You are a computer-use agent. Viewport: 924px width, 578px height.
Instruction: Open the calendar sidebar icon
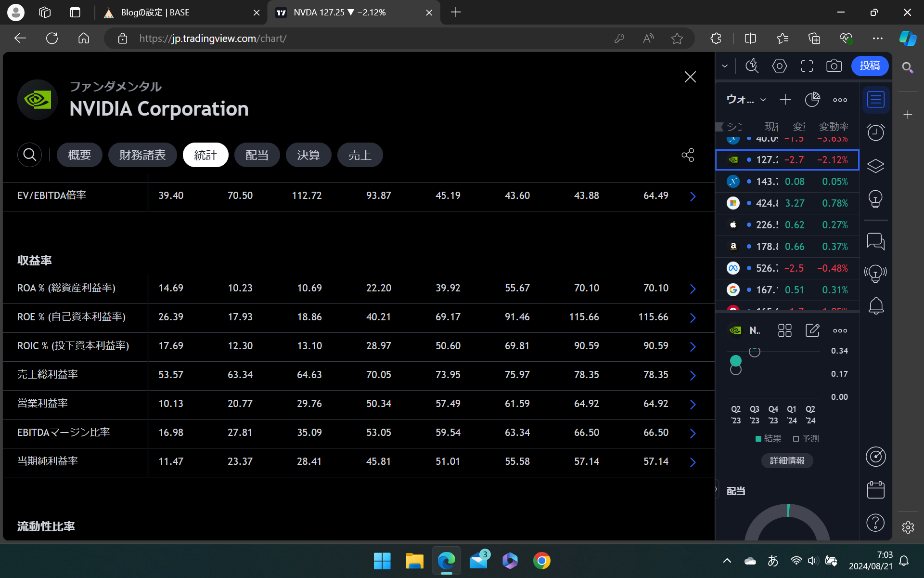tap(876, 489)
